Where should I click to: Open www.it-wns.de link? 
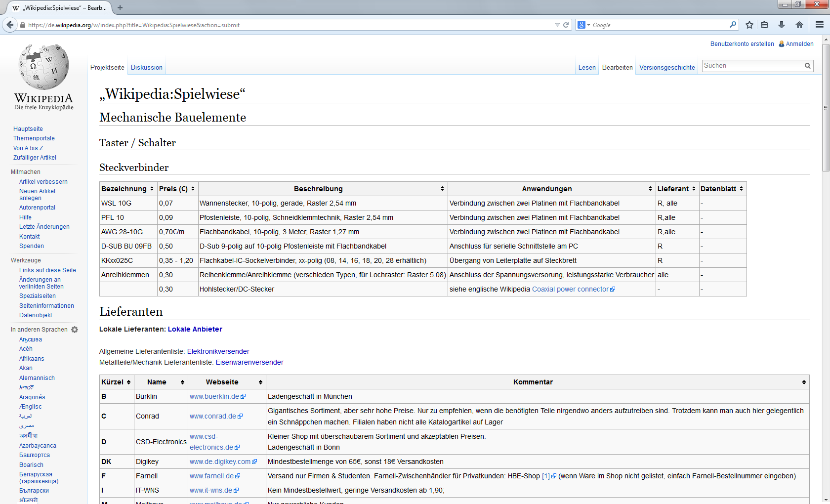[x=214, y=490]
